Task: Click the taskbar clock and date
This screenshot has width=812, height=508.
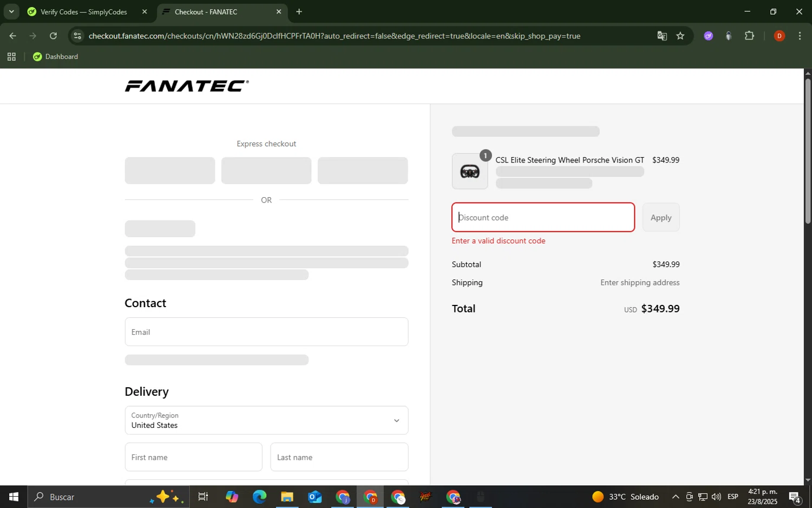Action: click(763, 497)
